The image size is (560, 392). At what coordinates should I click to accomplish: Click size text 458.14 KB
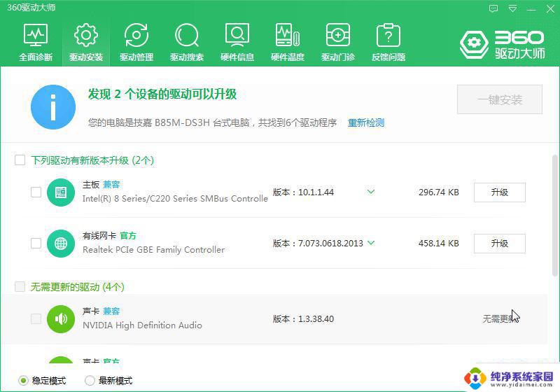[x=439, y=244]
